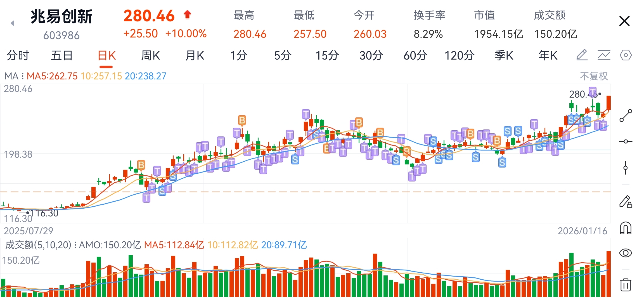The width and height of the screenshot is (644, 302).
Task: Click the pencil-with-lock drawing icon
Action: (x=626, y=201)
